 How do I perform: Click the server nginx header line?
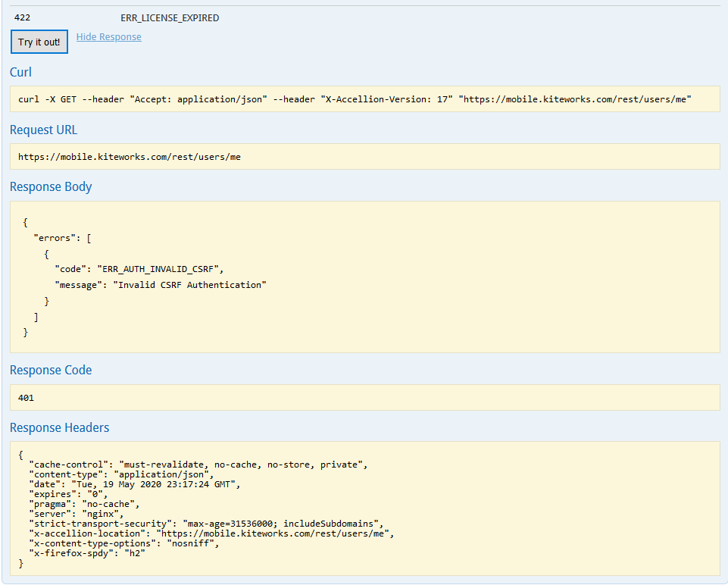click(x=74, y=514)
